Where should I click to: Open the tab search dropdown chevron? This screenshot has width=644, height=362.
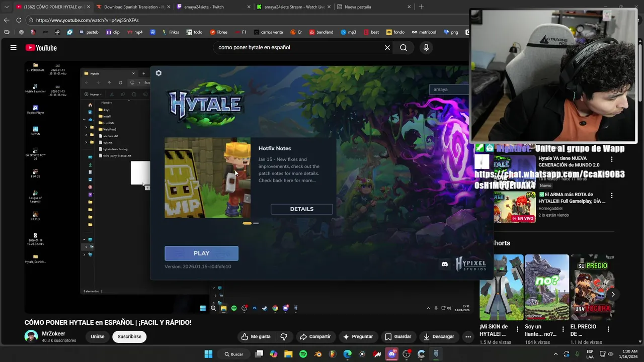click(6, 7)
